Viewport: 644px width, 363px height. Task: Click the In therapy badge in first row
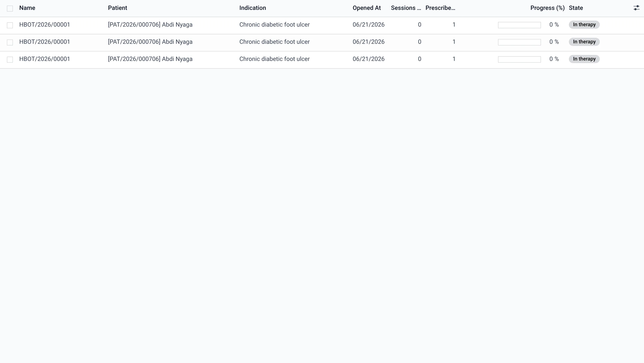pos(584,25)
